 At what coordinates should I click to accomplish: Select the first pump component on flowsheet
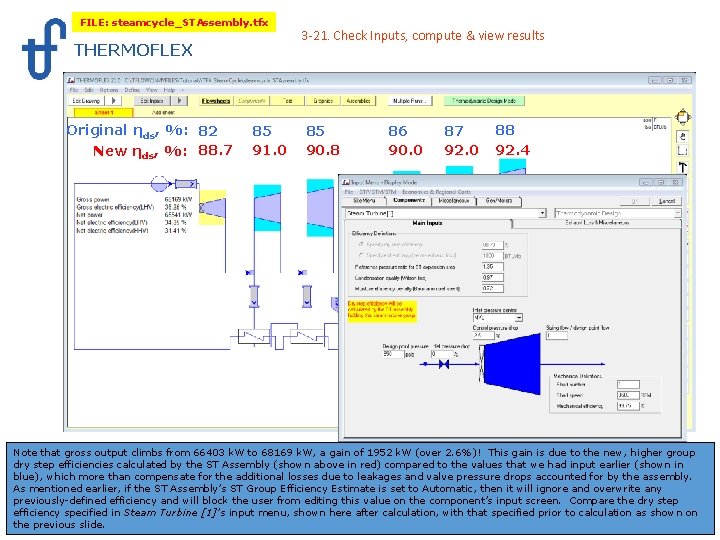click(x=254, y=297)
